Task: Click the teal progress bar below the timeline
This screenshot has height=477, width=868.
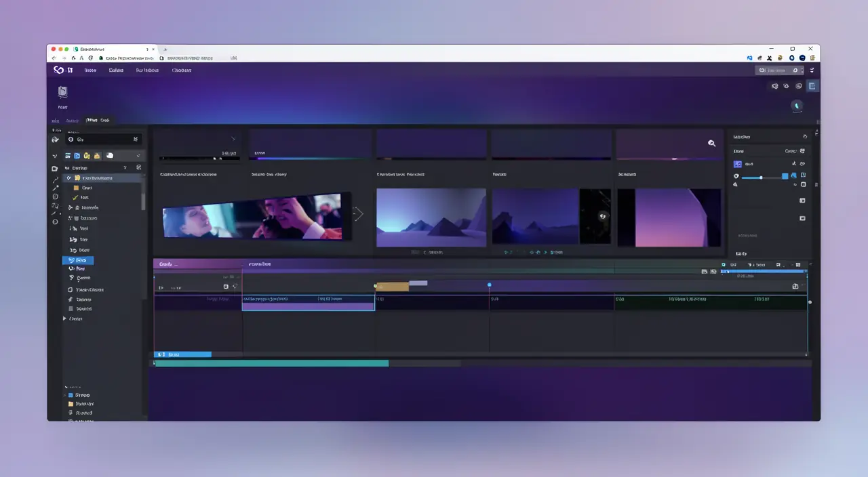Action: (271, 363)
